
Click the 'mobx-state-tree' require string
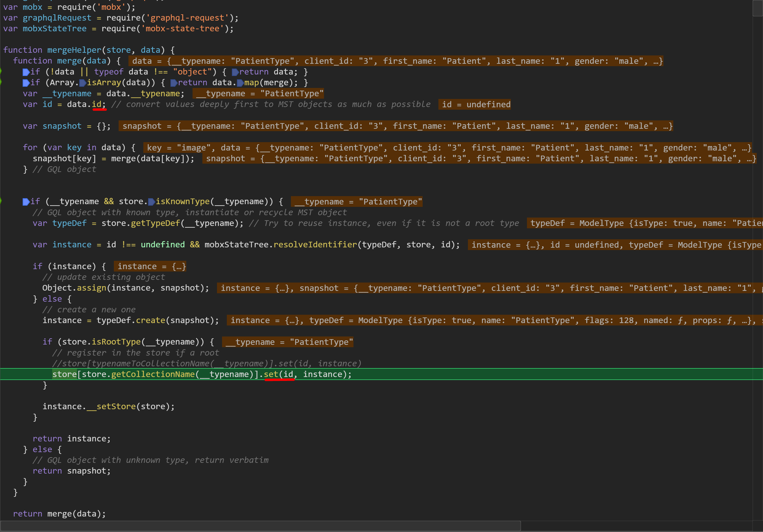[x=183, y=29]
